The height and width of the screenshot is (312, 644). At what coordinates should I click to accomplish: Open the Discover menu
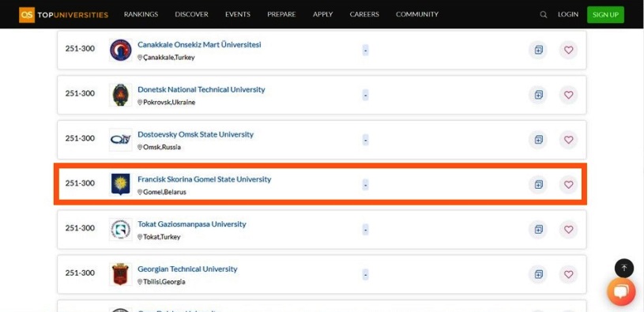point(191,14)
